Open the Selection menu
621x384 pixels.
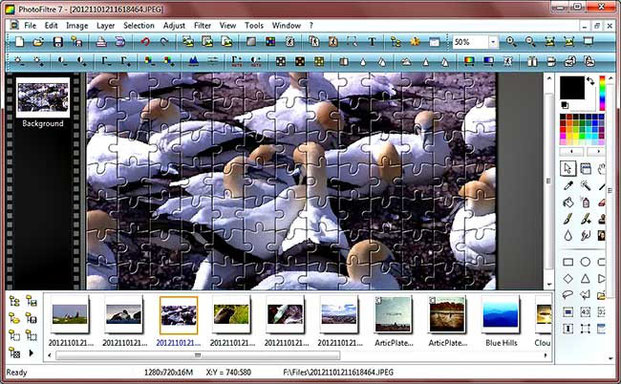(139, 26)
